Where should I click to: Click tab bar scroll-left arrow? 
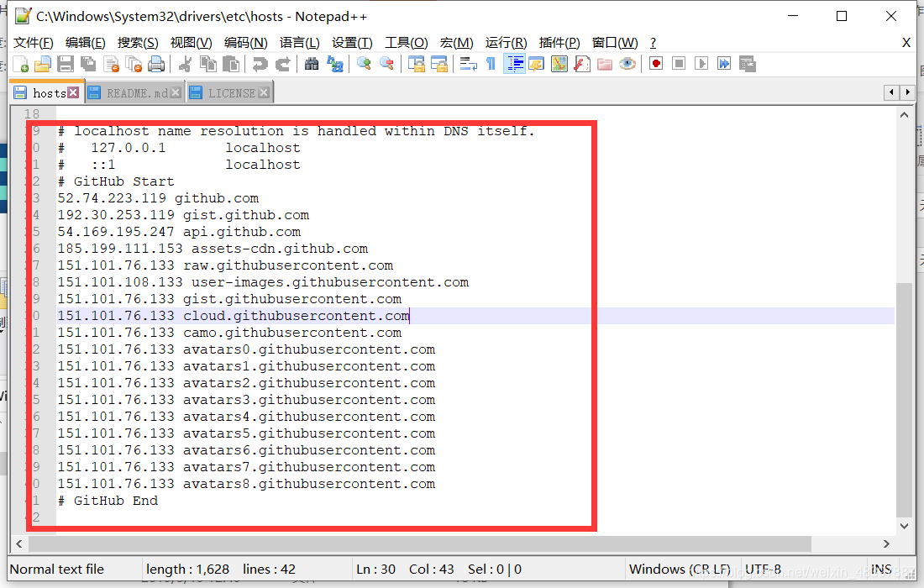point(891,92)
